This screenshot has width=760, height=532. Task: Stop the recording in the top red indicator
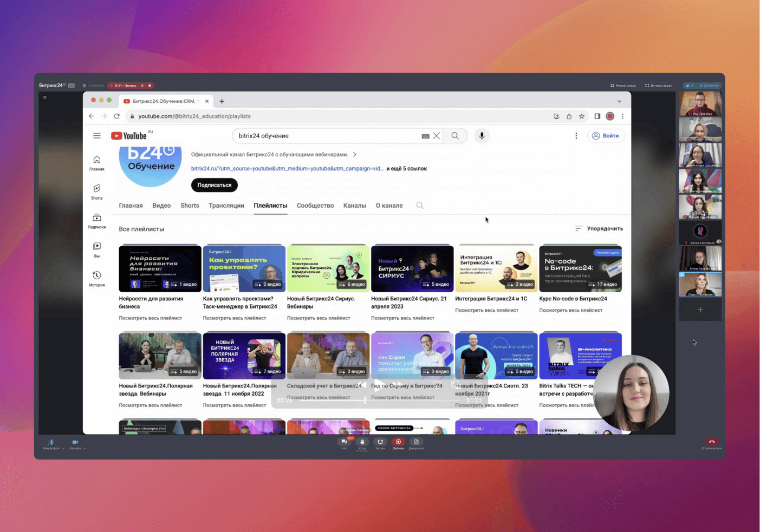150,86
